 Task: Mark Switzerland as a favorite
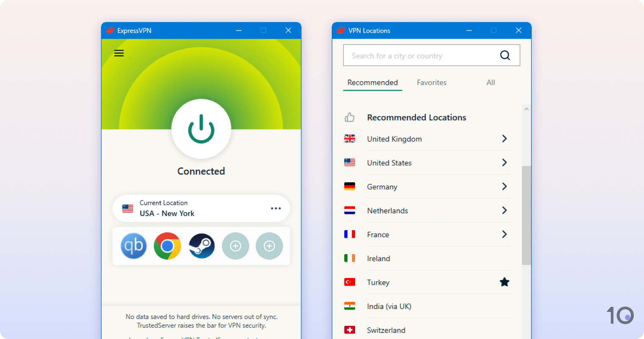(x=504, y=330)
